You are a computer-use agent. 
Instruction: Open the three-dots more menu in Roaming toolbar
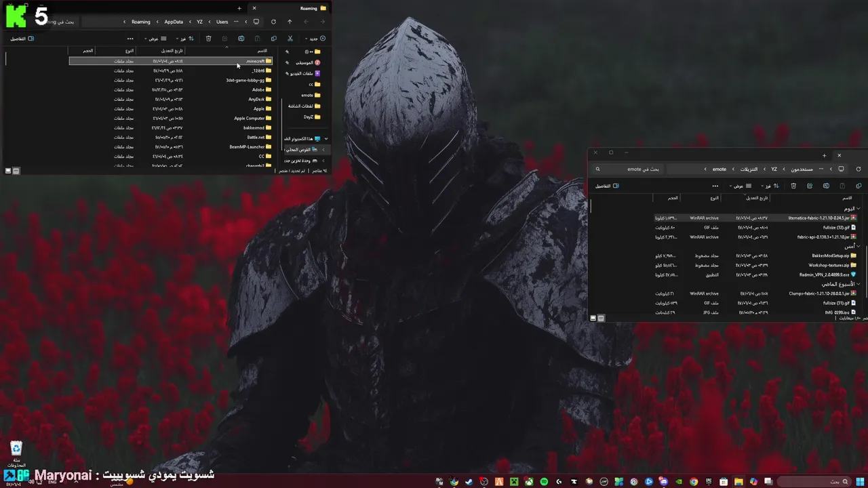(x=130, y=39)
